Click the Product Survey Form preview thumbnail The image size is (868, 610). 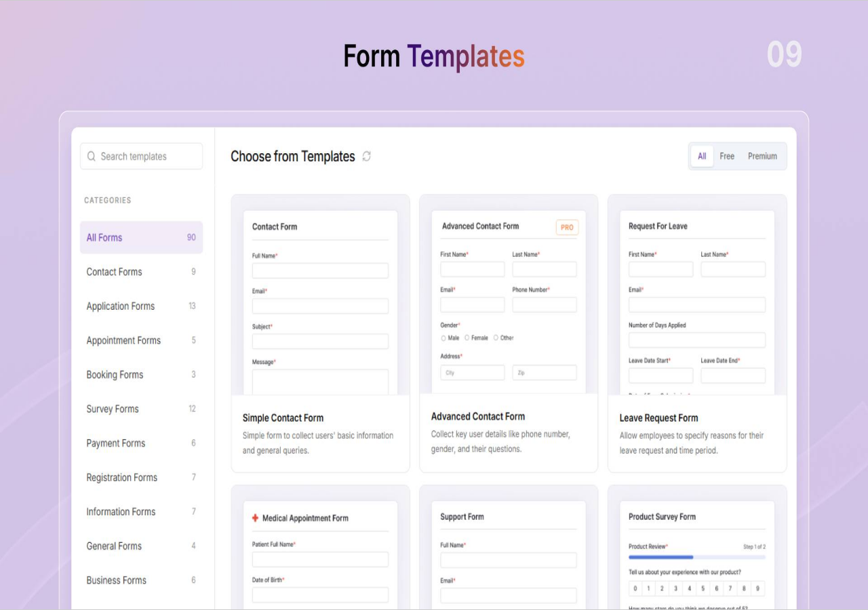click(697, 555)
